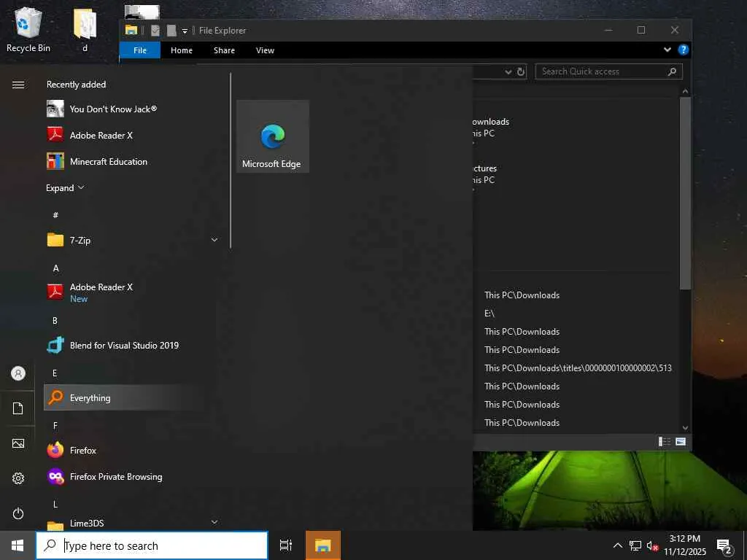The height and width of the screenshot is (560, 747).
Task: Select the titles\0000000100000002\513 path entry
Action: 578,368
